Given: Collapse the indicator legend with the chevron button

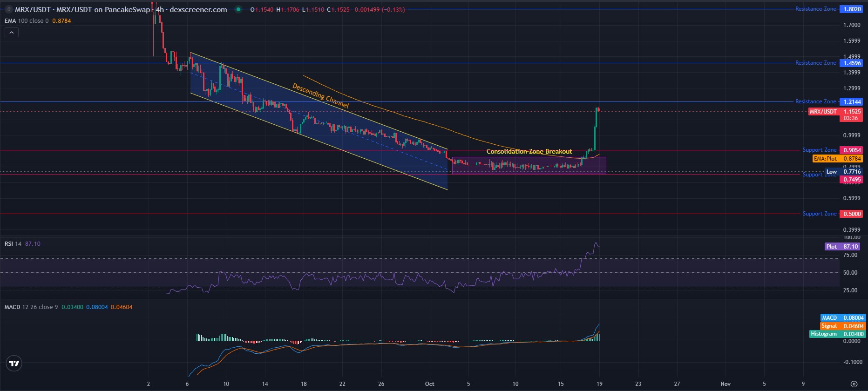Looking at the screenshot, I should 12,32.
